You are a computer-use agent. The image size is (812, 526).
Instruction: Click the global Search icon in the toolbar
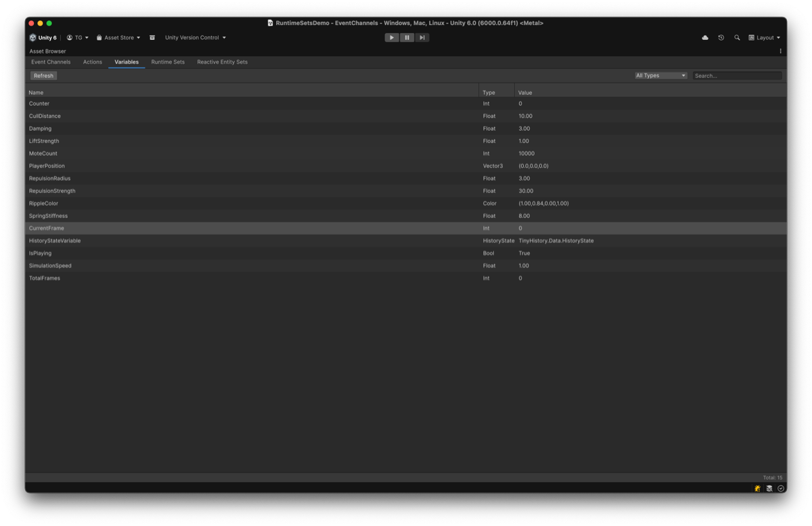737,38
